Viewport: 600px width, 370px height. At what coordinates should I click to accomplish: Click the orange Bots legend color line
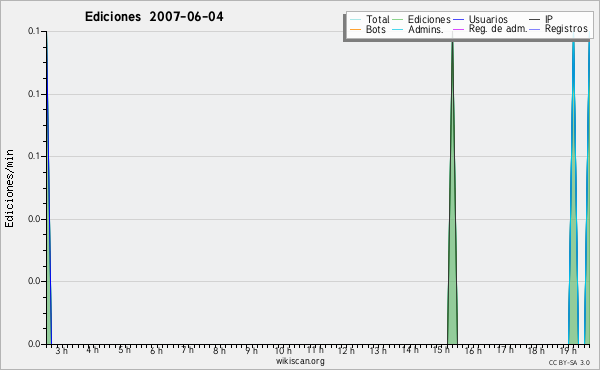[x=355, y=29]
